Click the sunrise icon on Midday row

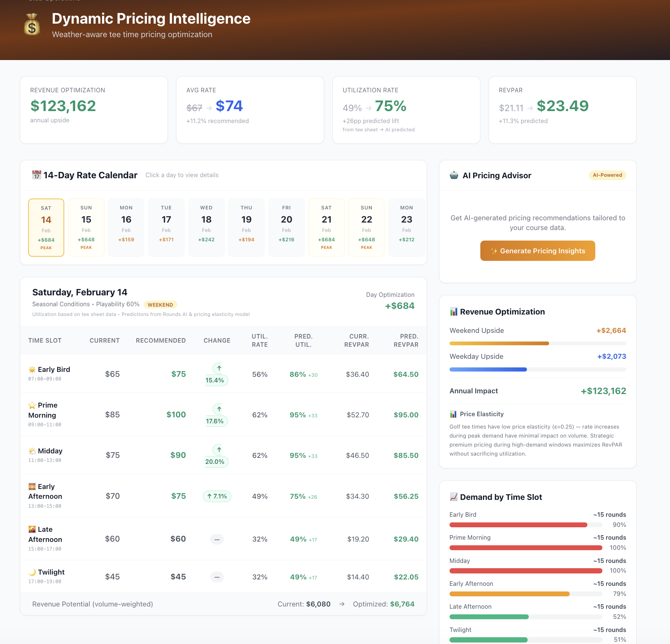pyautogui.click(x=32, y=450)
